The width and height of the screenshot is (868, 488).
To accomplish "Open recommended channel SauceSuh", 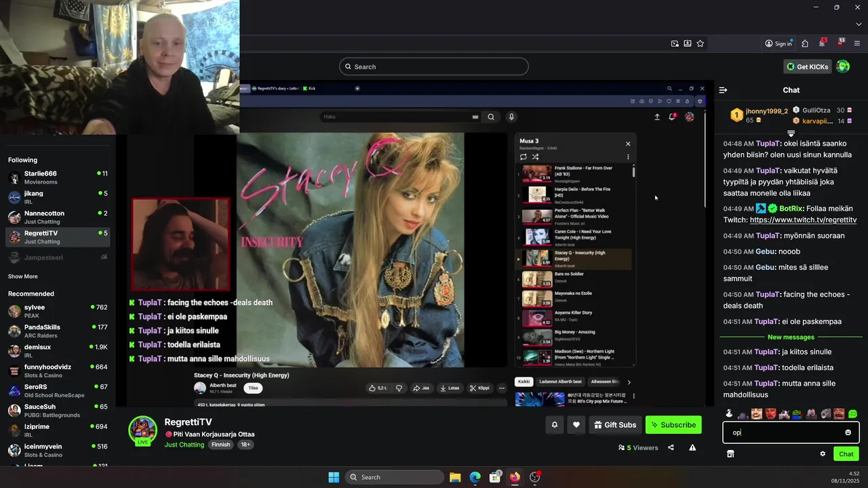I will (x=57, y=411).
